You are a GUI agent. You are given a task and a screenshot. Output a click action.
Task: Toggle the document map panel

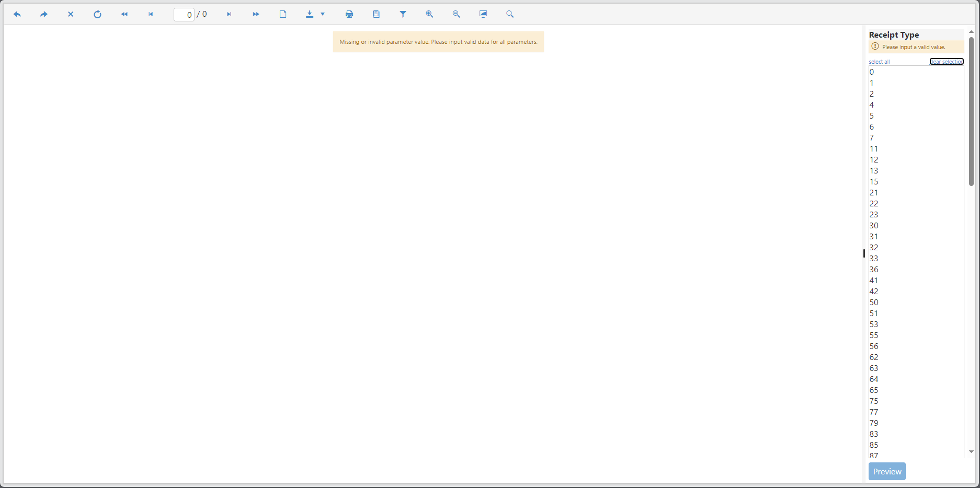click(x=376, y=15)
